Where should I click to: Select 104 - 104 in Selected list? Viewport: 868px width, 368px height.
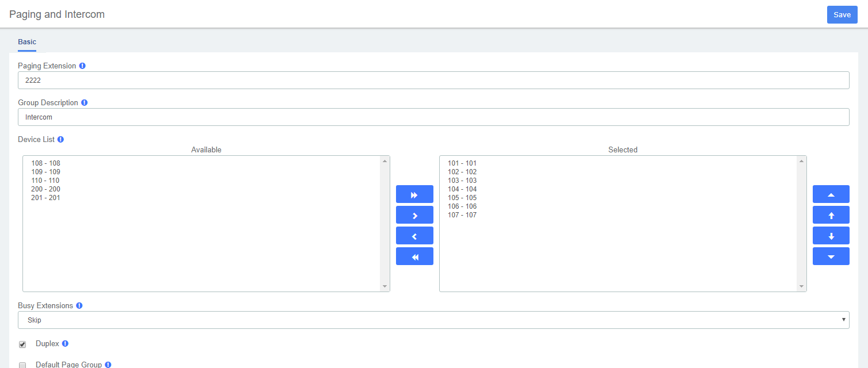coord(462,189)
